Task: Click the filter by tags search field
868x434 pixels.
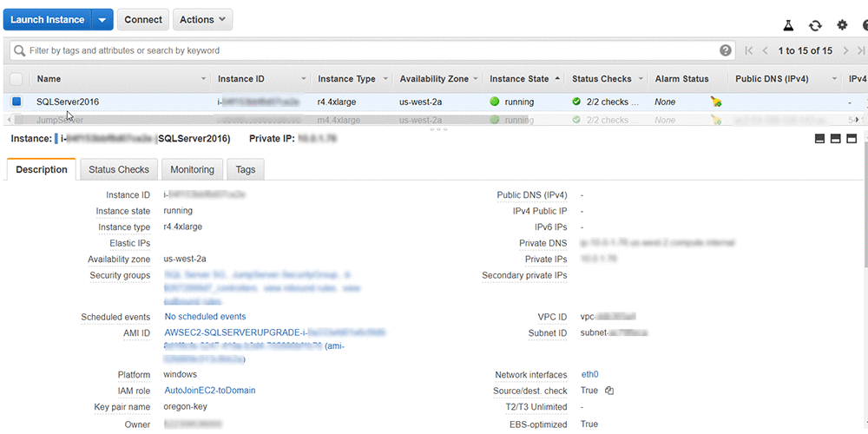Action: point(372,50)
